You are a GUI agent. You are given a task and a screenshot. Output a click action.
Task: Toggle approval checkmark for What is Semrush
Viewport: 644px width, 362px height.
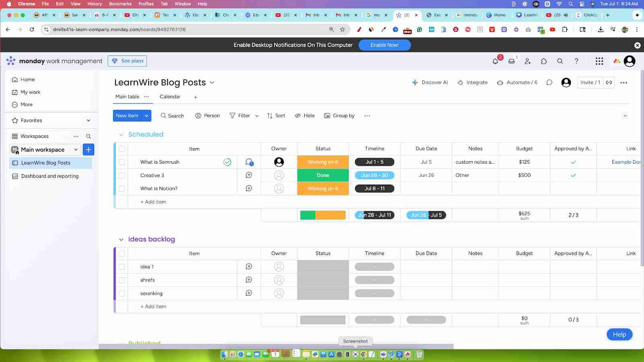[573, 162]
